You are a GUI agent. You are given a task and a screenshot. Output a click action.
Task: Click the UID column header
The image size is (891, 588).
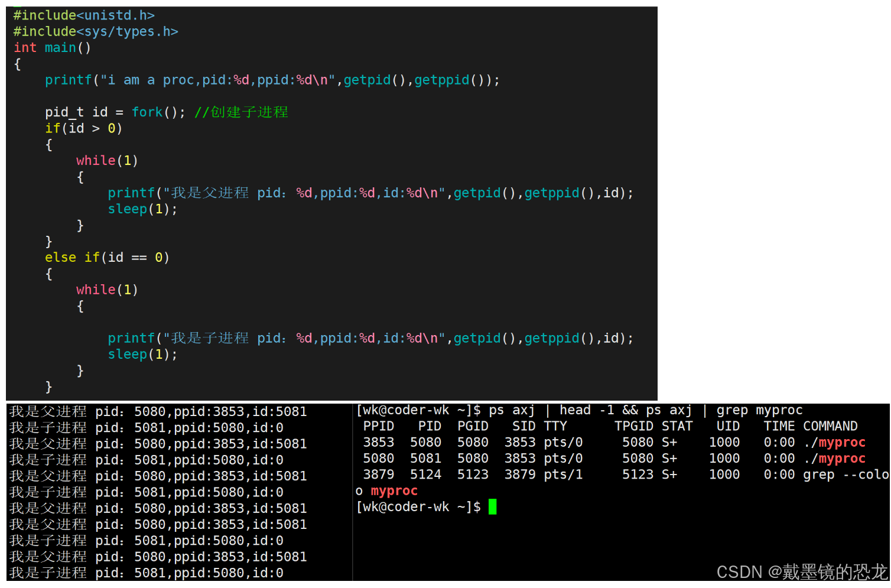pyautogui.click(x=728, y=427)
